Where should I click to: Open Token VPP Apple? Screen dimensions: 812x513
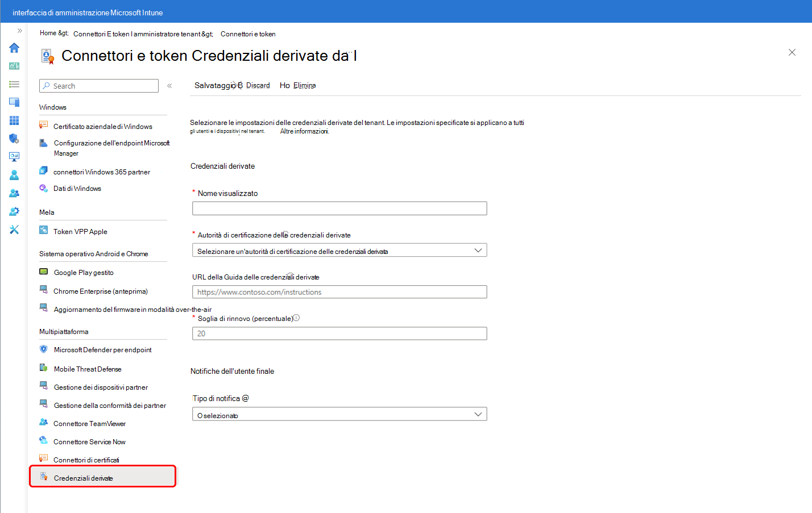point(80,231)
